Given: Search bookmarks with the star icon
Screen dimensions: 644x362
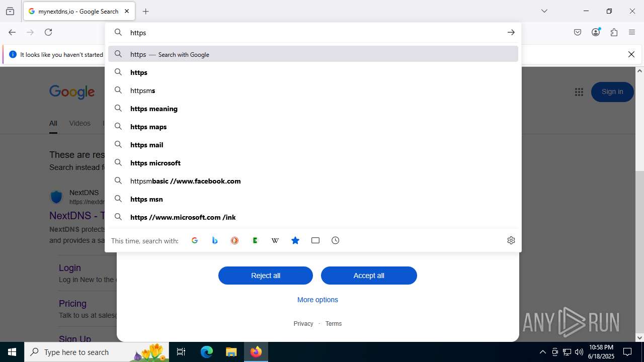Looking at the screenshot, I should (x=295, y=240).
